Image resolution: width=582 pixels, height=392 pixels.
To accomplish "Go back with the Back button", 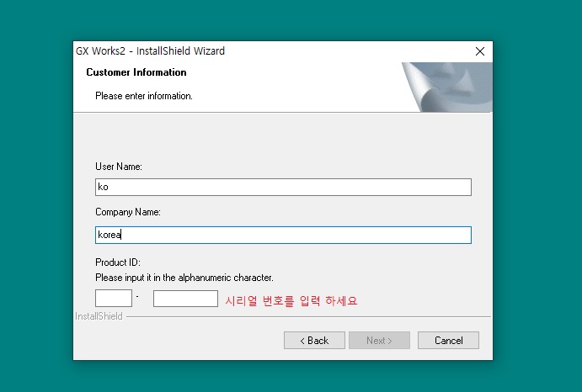I will tap(314, 340).
